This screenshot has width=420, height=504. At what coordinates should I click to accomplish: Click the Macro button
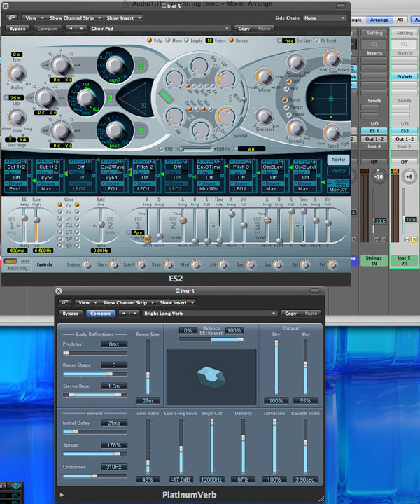10,261
